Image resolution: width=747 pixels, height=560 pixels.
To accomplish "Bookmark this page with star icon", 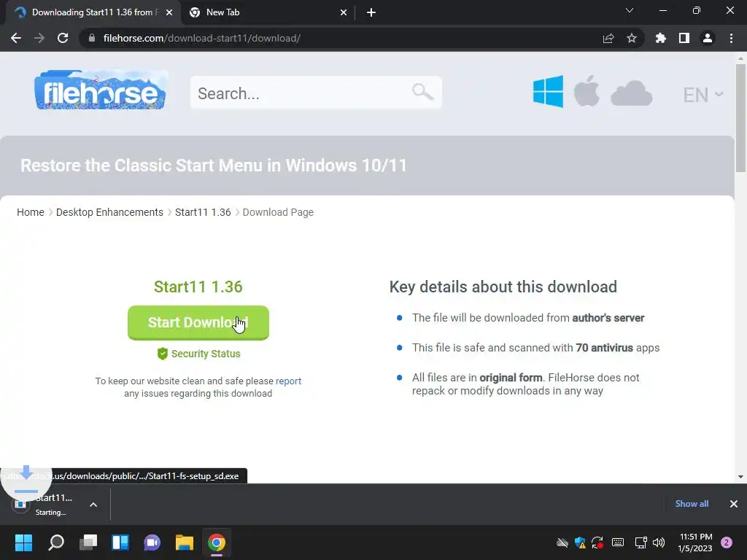I will (632, 38).
